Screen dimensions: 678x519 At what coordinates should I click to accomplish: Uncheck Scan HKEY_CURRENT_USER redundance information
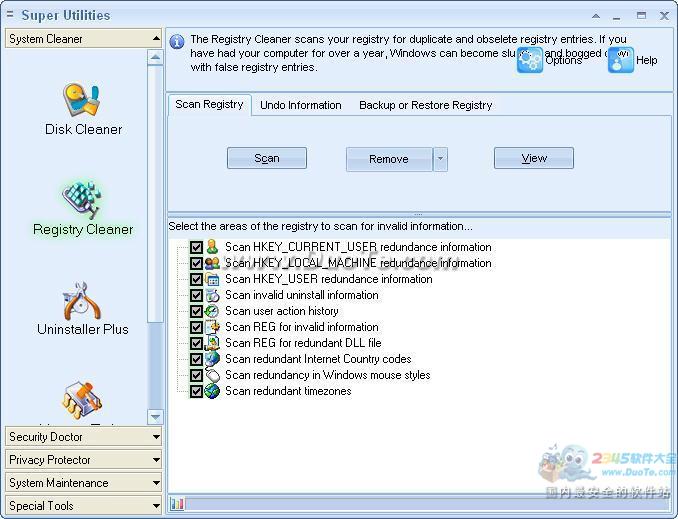click(196, 247)
